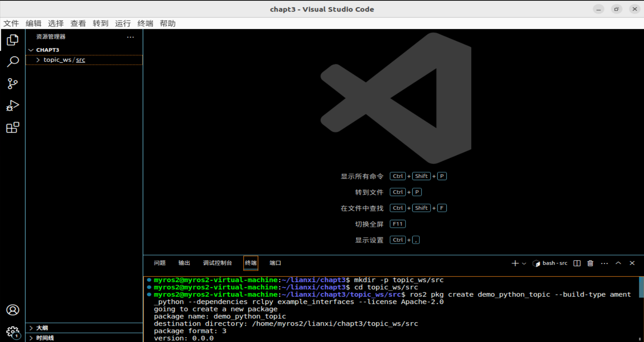Expand the topic_ws/src folder
Image resolution: width=644 pixels, height=342 pixels.
click(x=84, y=60)
